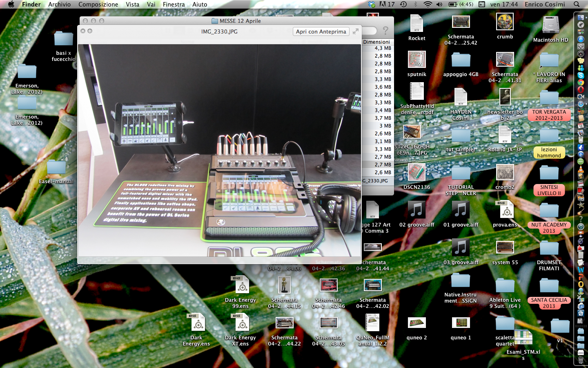Select the 01 groove.aiff audio file
The image size is (588, 368).
[x=461, y=210]
